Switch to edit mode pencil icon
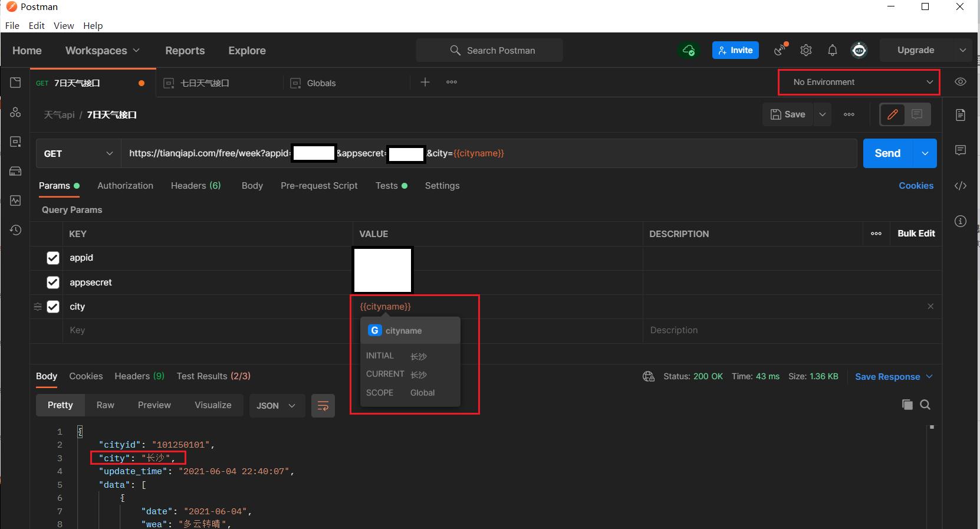 [893, 114]
